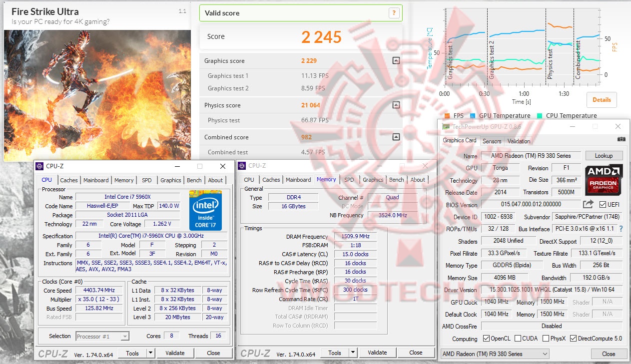Viewport: 631px width, 364px height.
Task: Minimize the GPU-Z window
Action: [x=572, y=127]
